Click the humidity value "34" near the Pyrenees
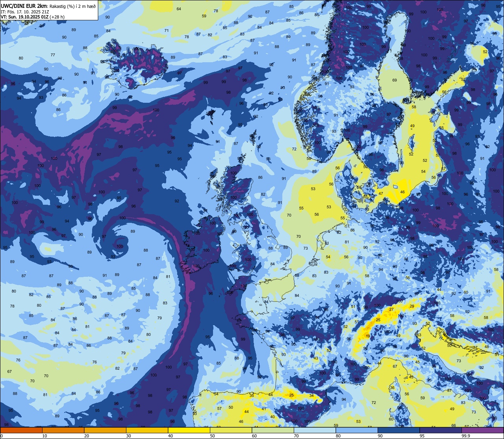The height and width of the screenshot is (439, 504). pos(311,395)
